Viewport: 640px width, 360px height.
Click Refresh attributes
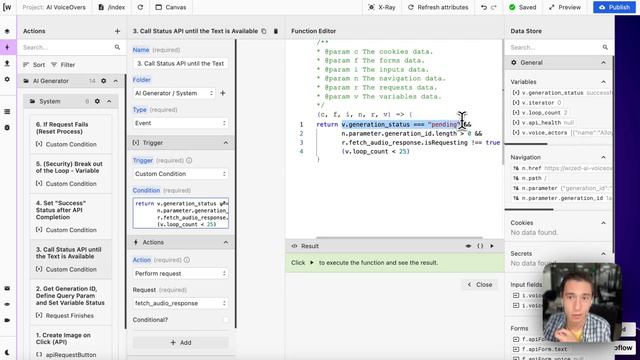coord(438,7)
